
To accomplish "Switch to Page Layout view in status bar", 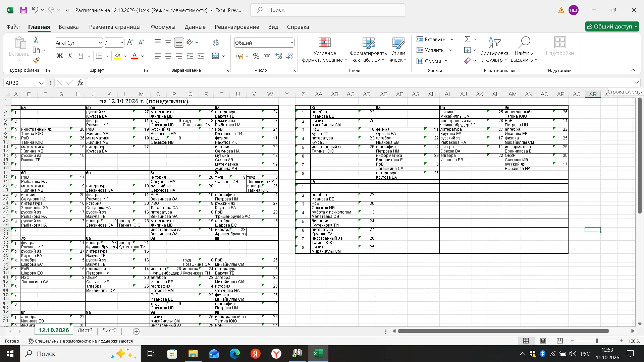I will pos(543,341).
